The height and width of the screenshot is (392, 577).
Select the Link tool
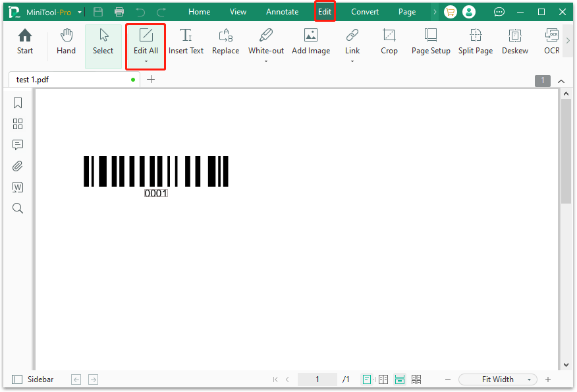[352, 42]
